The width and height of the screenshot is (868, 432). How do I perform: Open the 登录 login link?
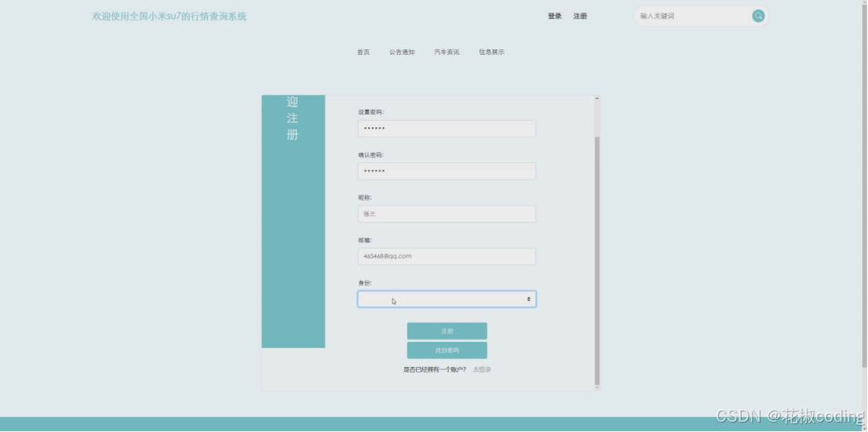tap(555, 16)
